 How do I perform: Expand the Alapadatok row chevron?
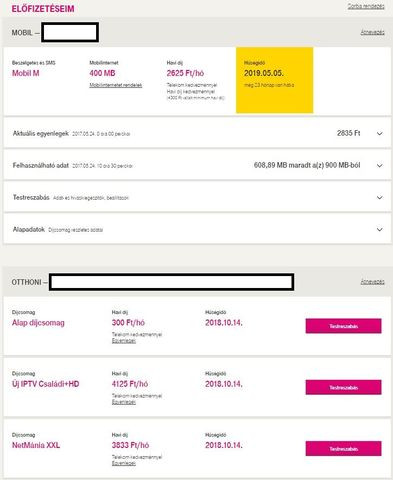click(379, 230)
